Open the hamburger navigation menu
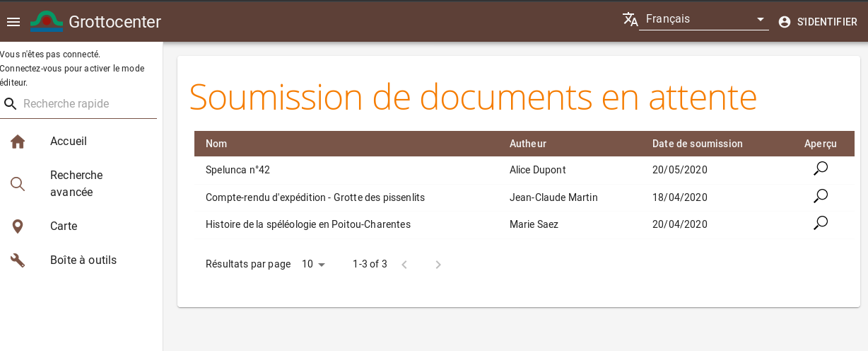 13,22
